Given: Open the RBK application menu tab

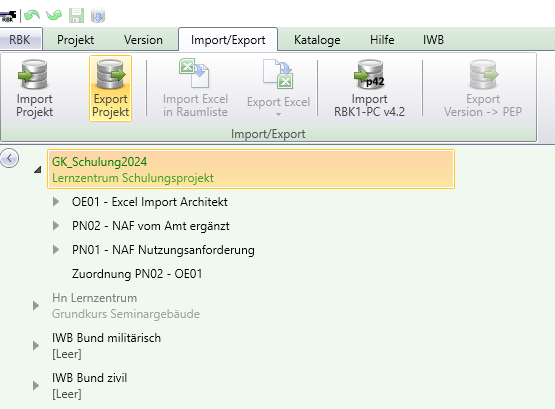Looking at the screenshot, I should 20,39.
